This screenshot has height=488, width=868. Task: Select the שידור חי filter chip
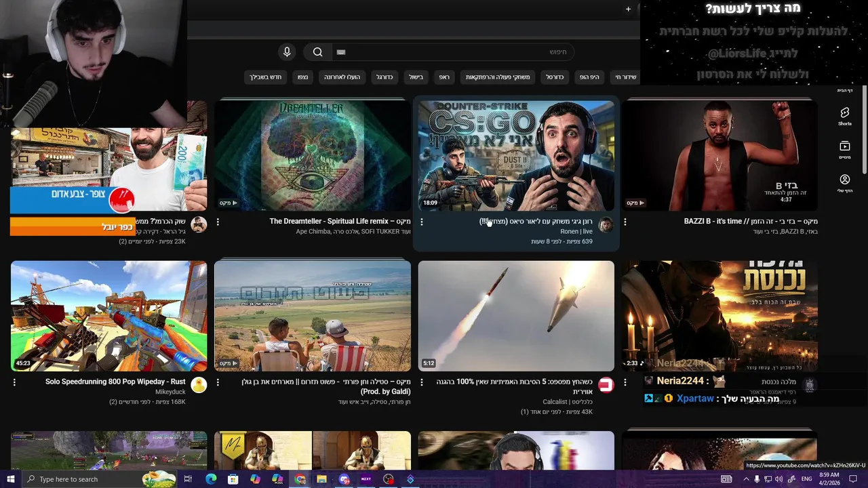625,77
